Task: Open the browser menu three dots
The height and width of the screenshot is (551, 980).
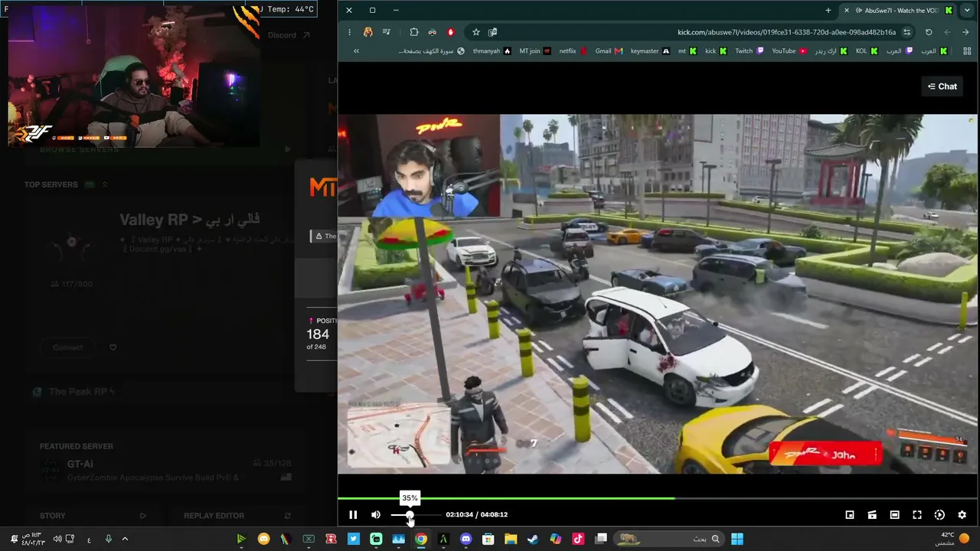Action: 349,32
